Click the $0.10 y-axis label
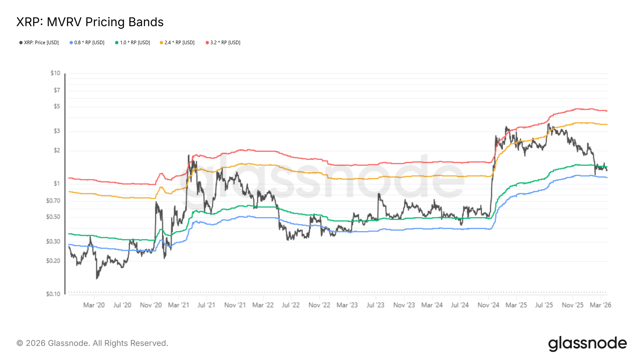The height and width of the screenshot is (362, 644). pos(53,294)
